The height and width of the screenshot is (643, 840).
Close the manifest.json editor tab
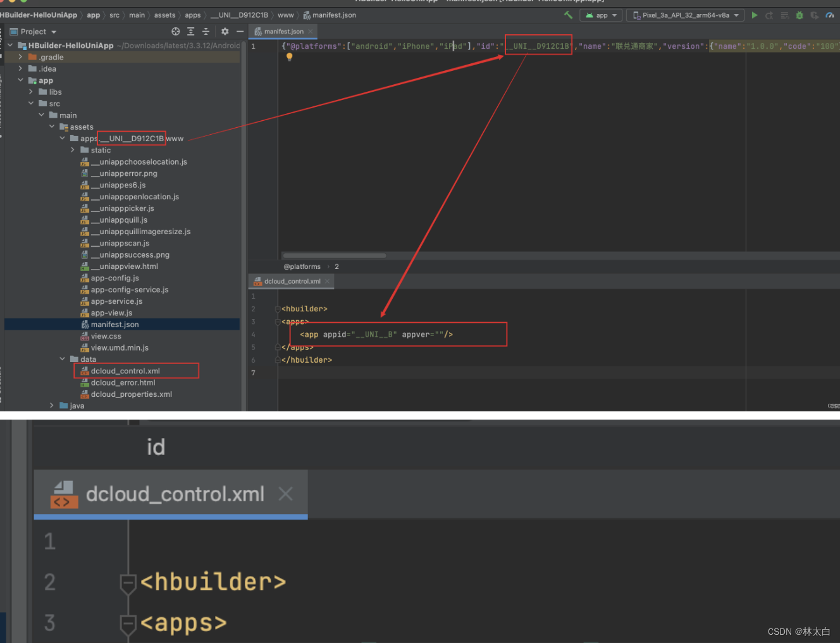click(x=311, y=31)
